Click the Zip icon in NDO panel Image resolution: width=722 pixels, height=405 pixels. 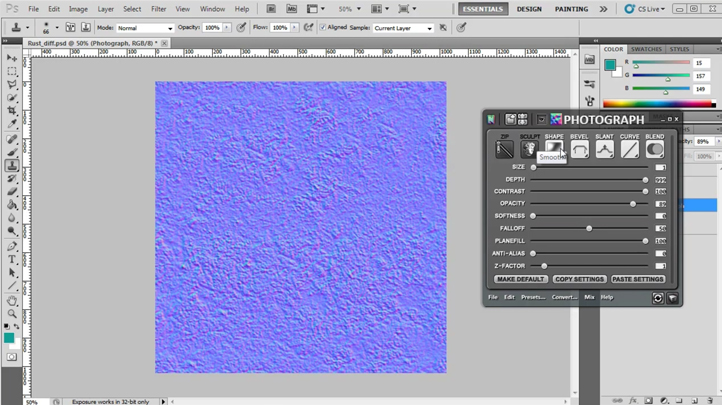(x=504, y=150)
